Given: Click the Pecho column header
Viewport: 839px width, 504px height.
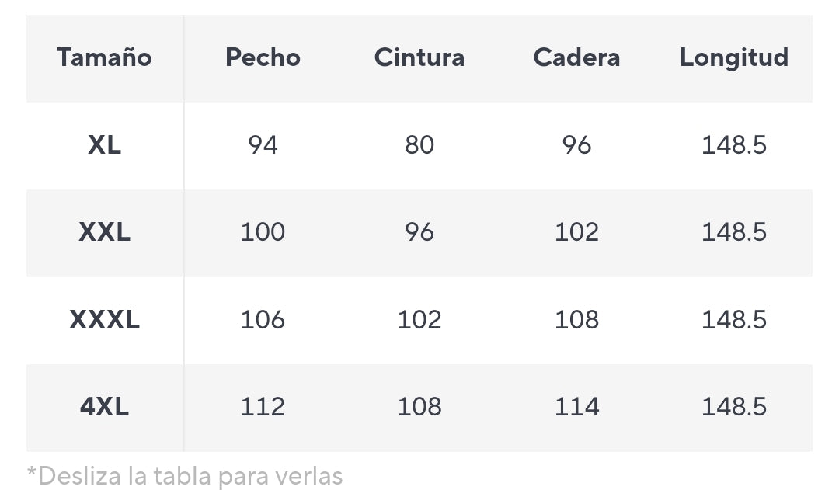Looking at the screenshot, I should click(x=263, y=57).
